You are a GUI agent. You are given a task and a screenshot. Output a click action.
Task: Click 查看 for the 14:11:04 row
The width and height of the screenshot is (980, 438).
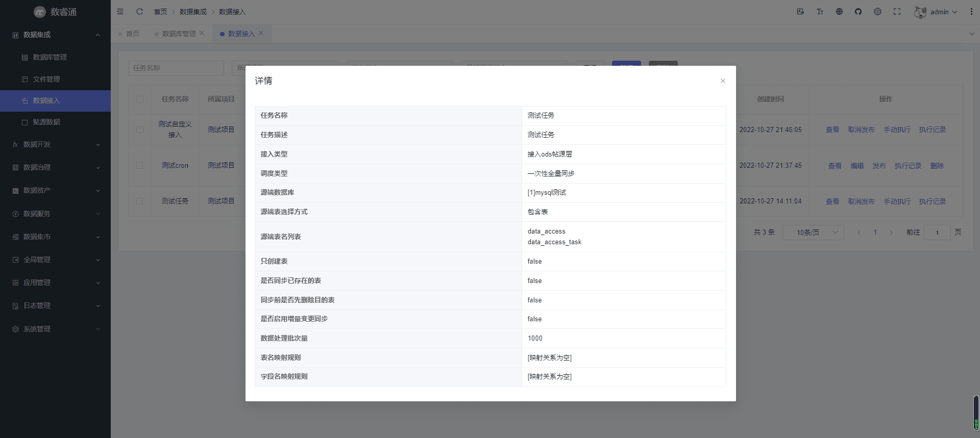(x=832, y=201)
